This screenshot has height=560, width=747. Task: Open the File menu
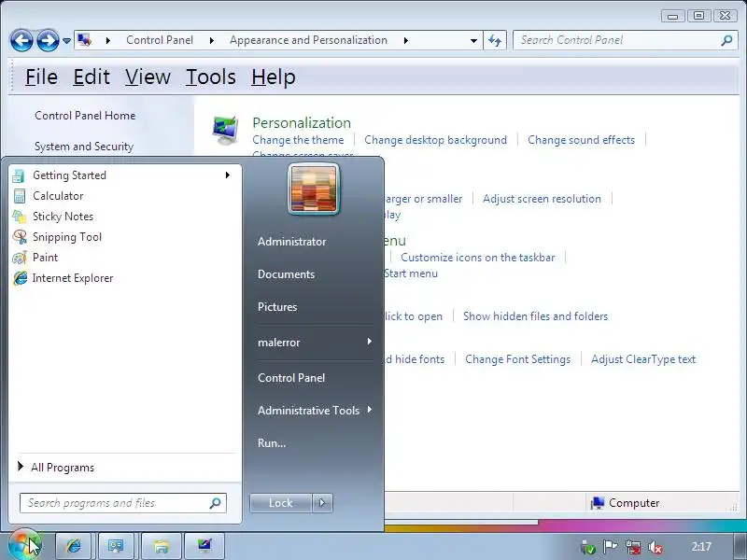click(41, 77)
